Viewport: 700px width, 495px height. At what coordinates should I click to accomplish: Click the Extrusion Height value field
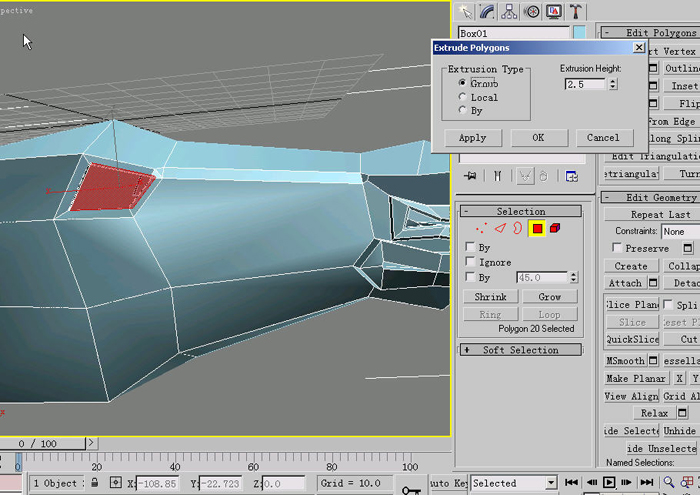[x=585, y=84]
